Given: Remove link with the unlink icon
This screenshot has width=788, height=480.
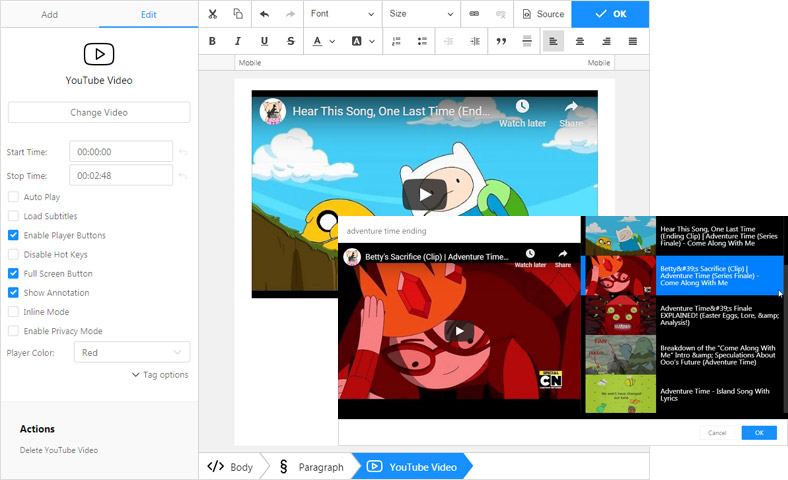Looking at the screenshot, I should 501,14.
